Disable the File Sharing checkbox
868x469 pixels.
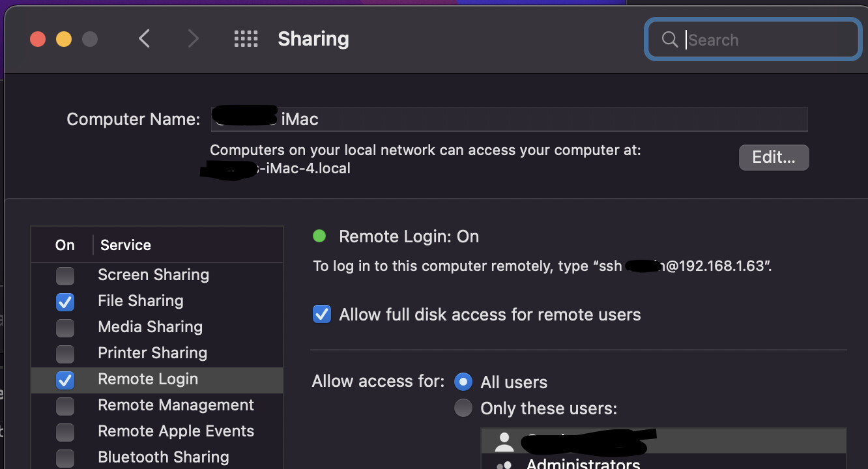pyautogui.click(x=65, y=302)
